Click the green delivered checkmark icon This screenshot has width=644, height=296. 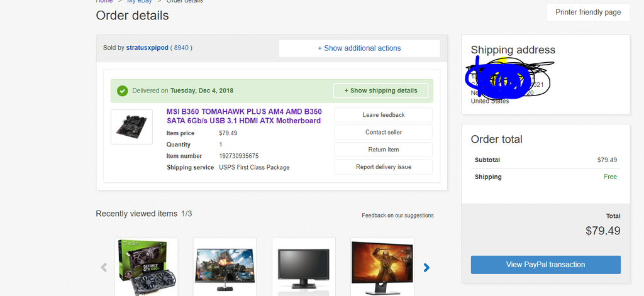click(123, 90)
